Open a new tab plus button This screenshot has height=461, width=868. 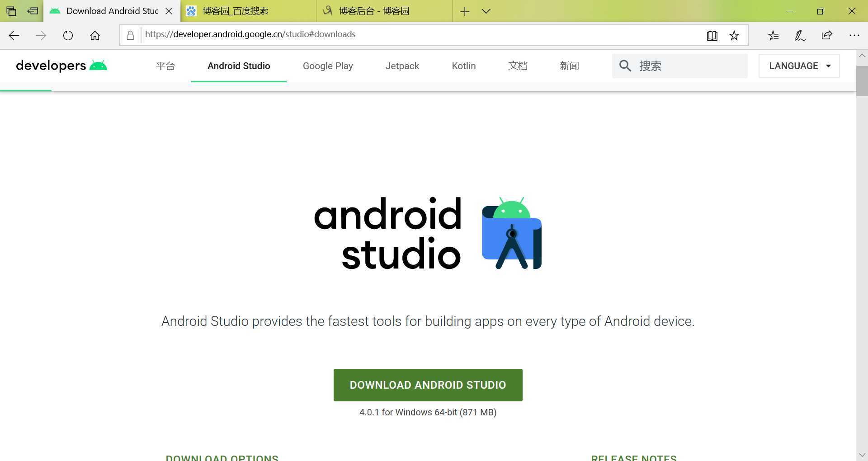click(x=465, y=11)
